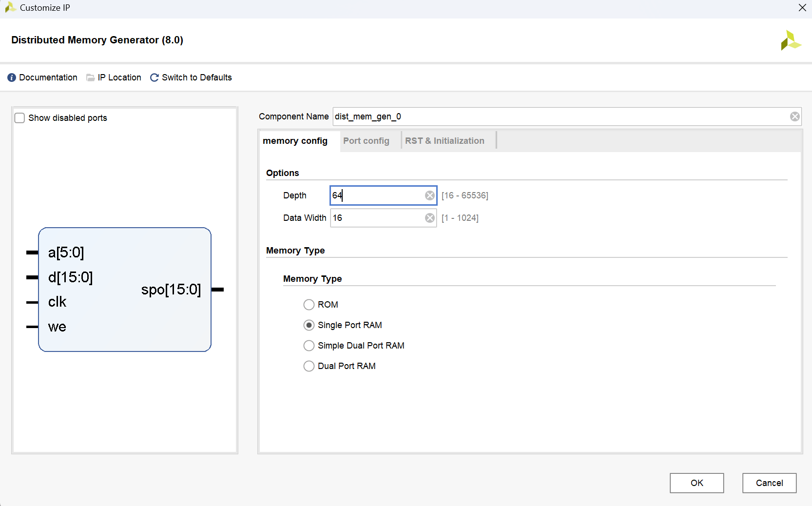
Task: Choose the Dual Port RAM option
Action: (309, 366)
